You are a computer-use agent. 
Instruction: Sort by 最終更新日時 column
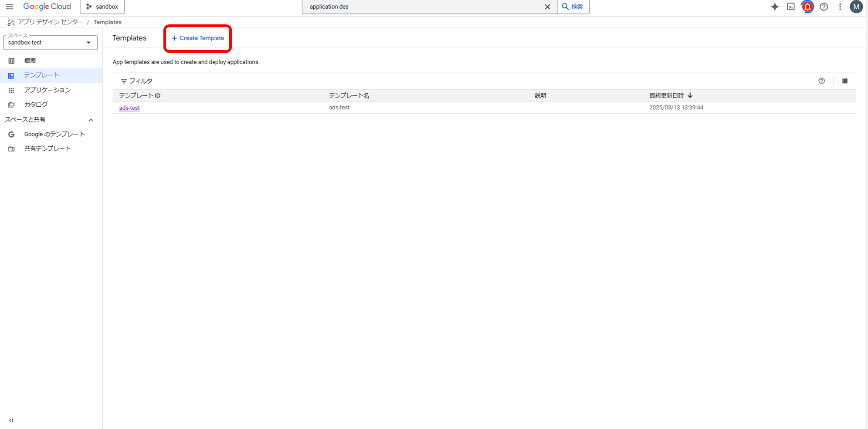tap(667, 96)
